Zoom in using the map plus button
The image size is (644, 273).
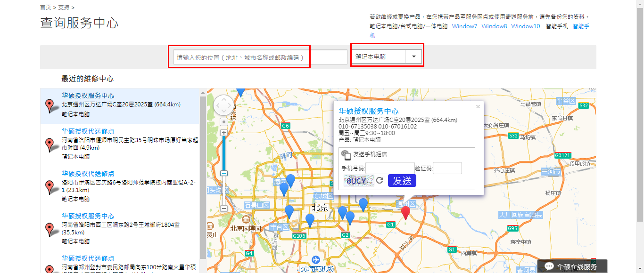224,133
